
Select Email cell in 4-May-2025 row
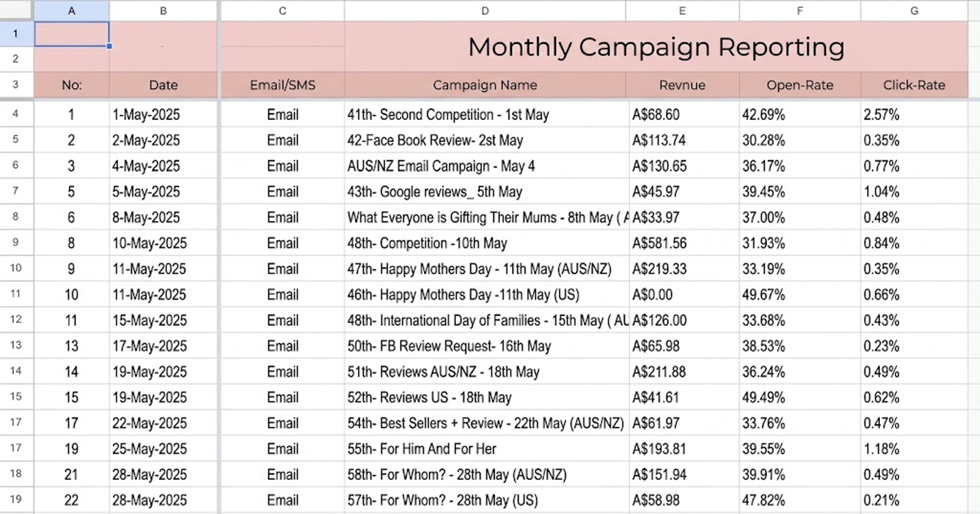[283, 166]
